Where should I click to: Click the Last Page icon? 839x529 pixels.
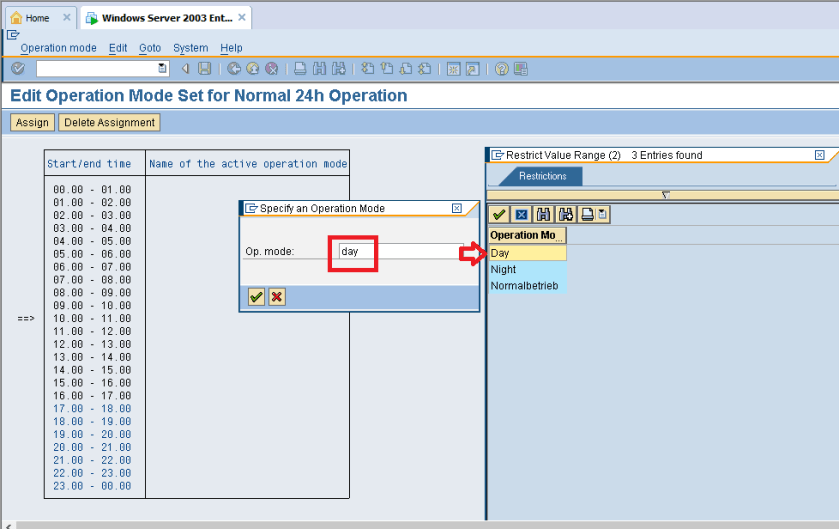425,68
